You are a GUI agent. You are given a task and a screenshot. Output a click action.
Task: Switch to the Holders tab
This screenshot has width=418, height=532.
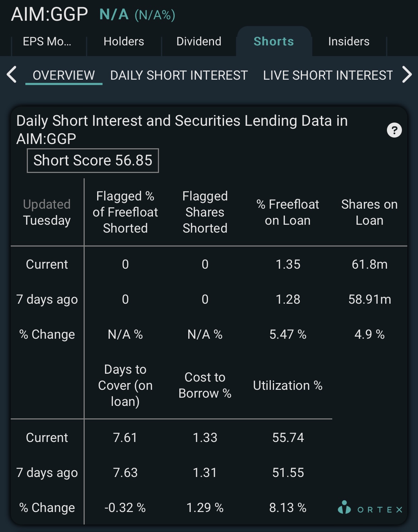point(124,41)
